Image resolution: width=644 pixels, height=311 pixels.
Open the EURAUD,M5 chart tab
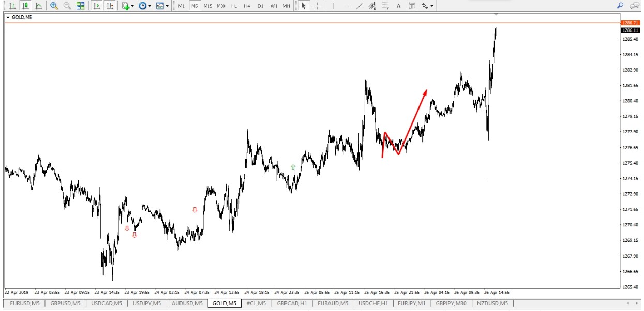333,303
